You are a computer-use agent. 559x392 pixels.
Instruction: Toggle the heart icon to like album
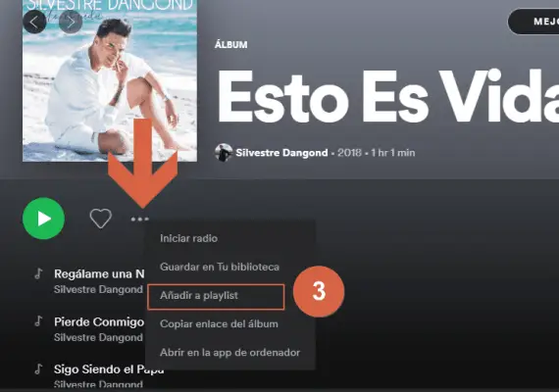click(x=101, y=219)
